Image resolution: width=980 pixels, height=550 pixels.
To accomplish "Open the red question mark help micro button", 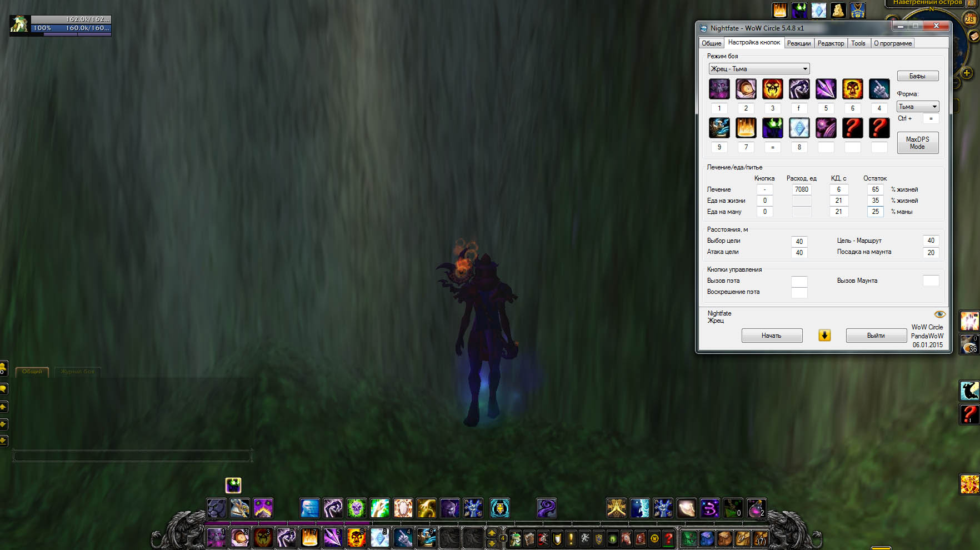I will click(x=669, y=538).
